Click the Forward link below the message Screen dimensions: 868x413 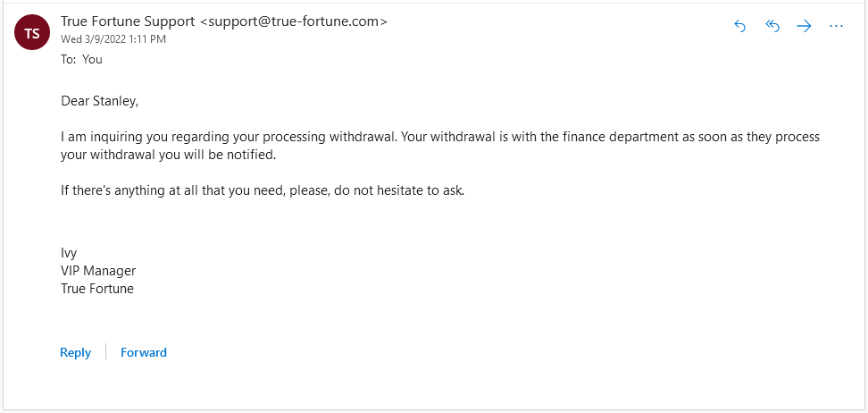point(144,352)
